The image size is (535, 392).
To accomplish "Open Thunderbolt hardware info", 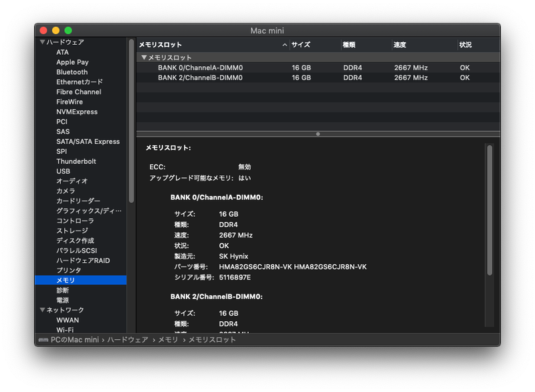I will pos(76,161).
